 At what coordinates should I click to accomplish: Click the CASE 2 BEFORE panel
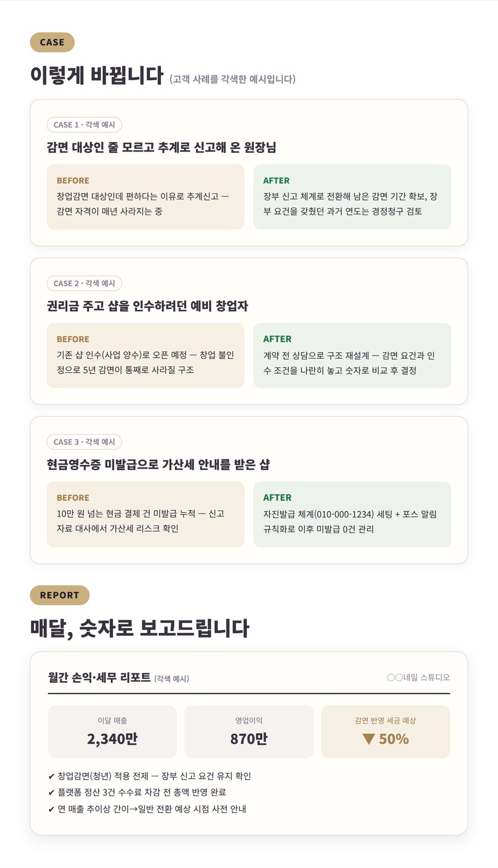click(146, 355)
